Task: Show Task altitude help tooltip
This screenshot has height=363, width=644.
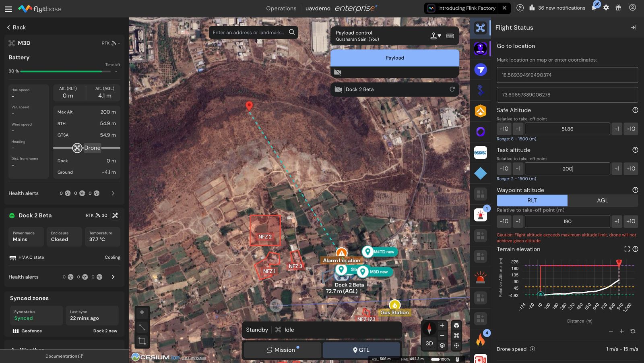Action: [635, 150]
